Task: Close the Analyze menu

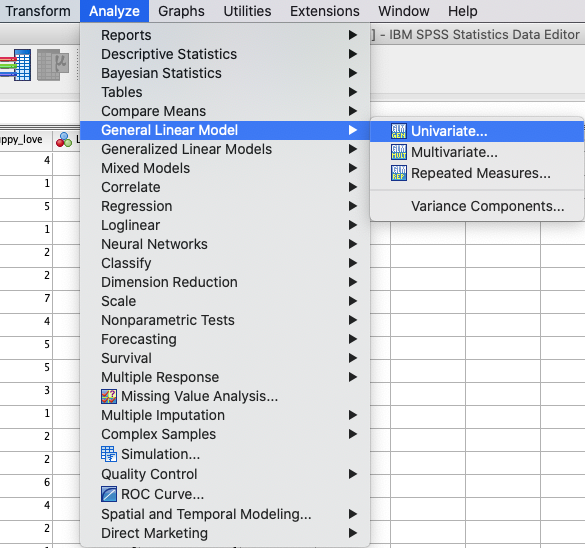Action: tap(114, 11)
